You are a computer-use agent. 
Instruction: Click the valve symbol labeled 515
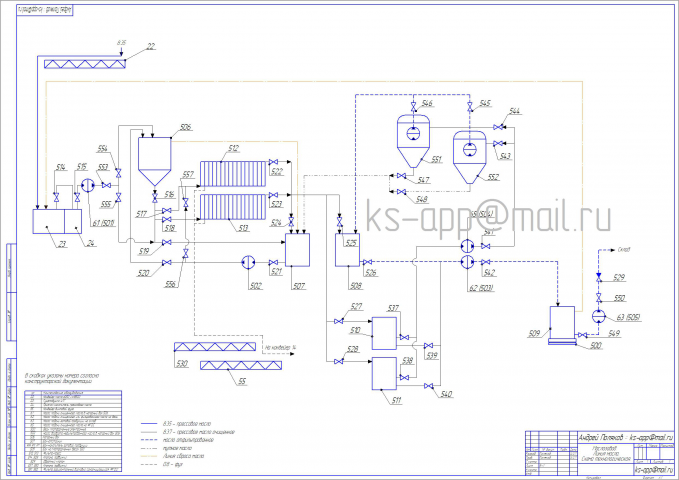pyautogui.click(x=78, y=198)
